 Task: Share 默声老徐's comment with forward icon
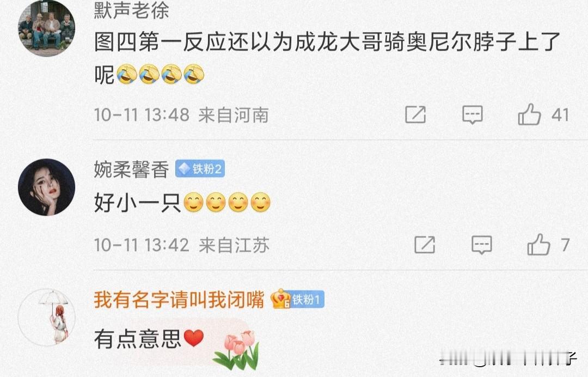point(415,114)
